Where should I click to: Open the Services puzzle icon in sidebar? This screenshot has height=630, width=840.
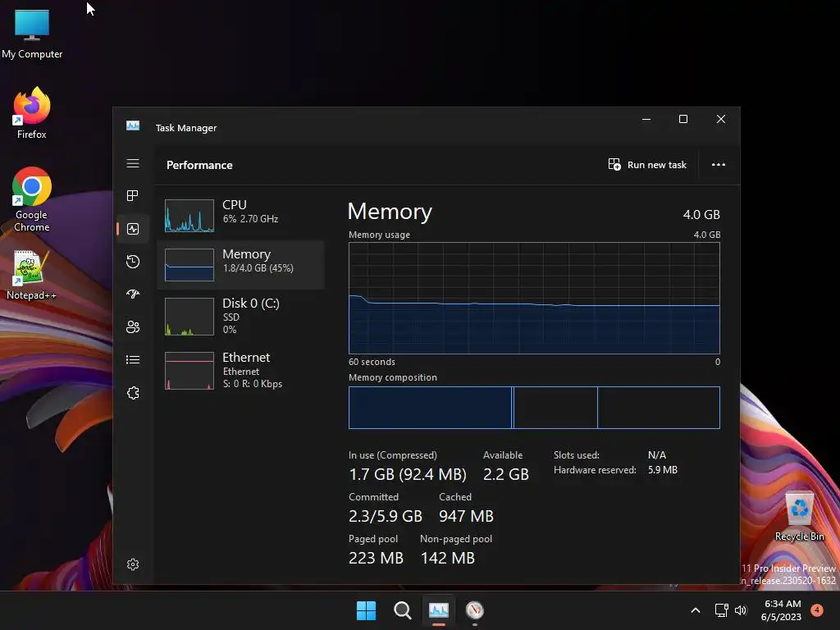[133, 393]
